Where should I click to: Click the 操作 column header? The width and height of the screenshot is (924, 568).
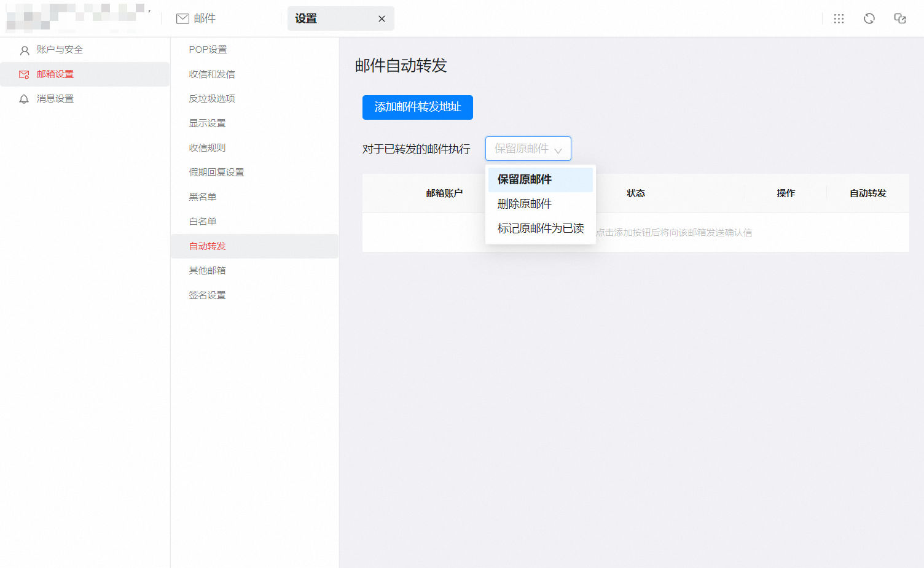point(786,193)
